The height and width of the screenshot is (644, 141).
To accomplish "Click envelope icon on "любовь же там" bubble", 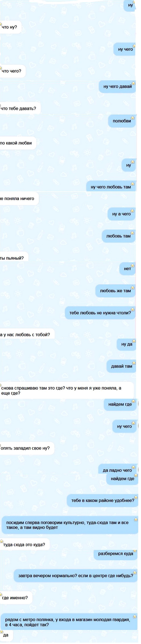I will pos(133,288).
